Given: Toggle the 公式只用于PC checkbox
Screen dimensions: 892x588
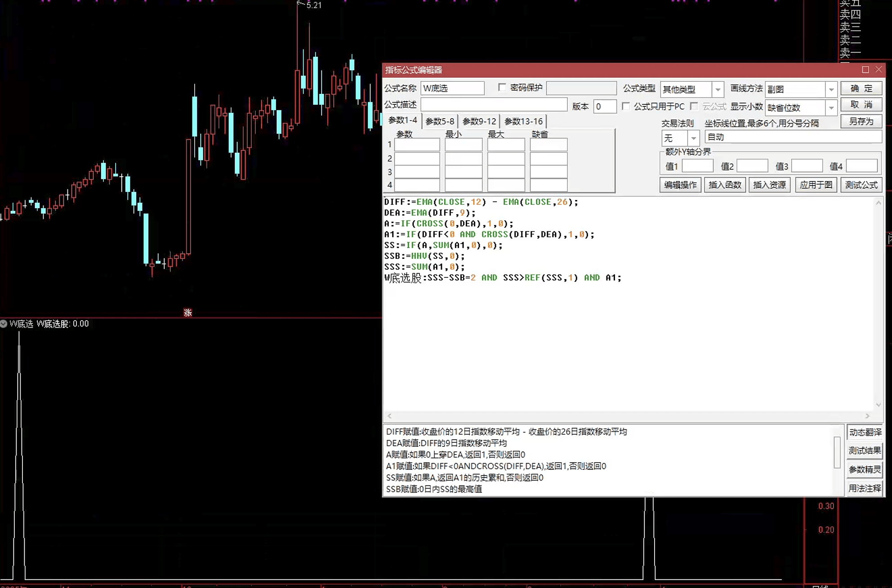Looking at the screenshot, I should (x=625, y=106).
